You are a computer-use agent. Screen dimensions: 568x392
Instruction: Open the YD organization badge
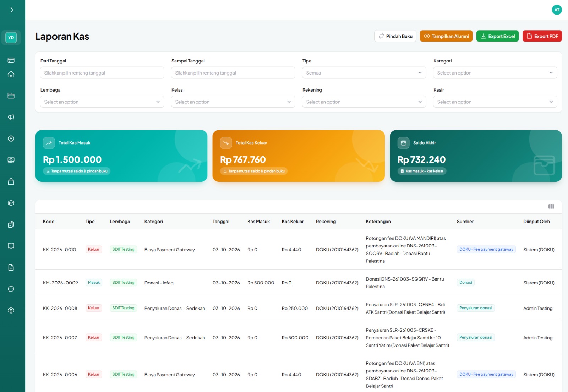coord(11,38)
